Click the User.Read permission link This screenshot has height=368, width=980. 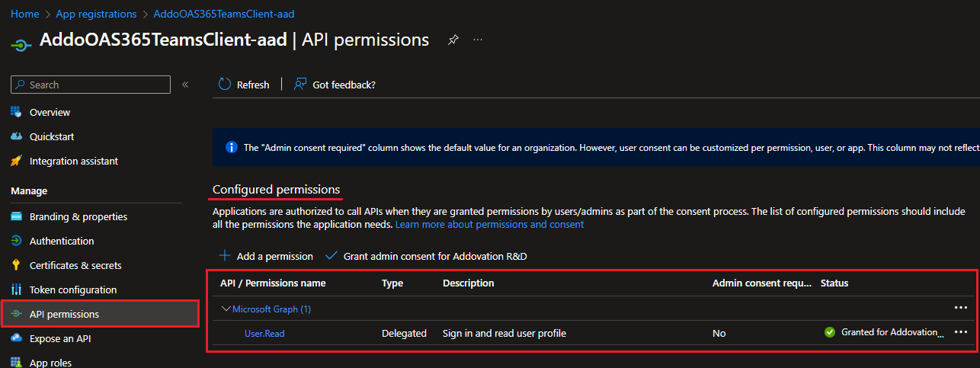[x=264, y=333]
